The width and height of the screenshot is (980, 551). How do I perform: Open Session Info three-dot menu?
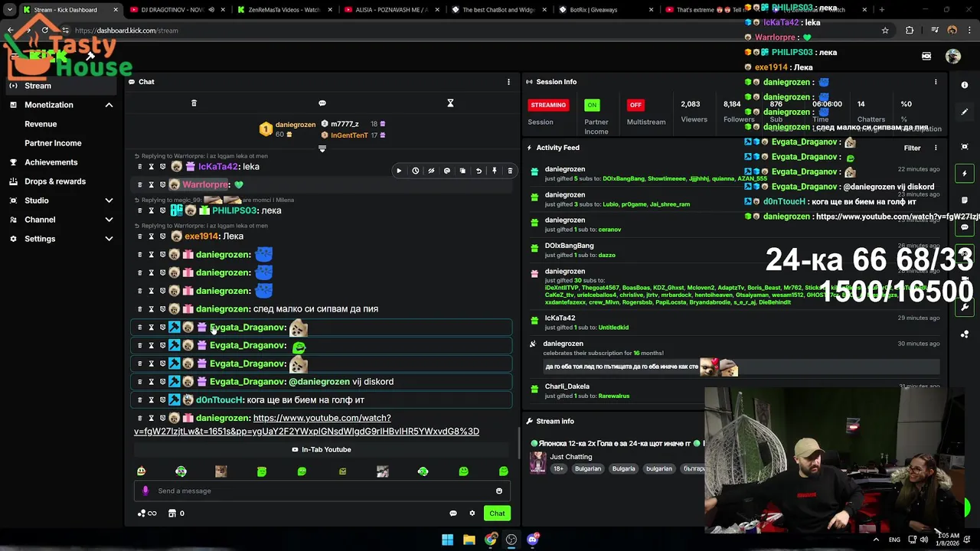pyautogui.click(x=936, y=82)
